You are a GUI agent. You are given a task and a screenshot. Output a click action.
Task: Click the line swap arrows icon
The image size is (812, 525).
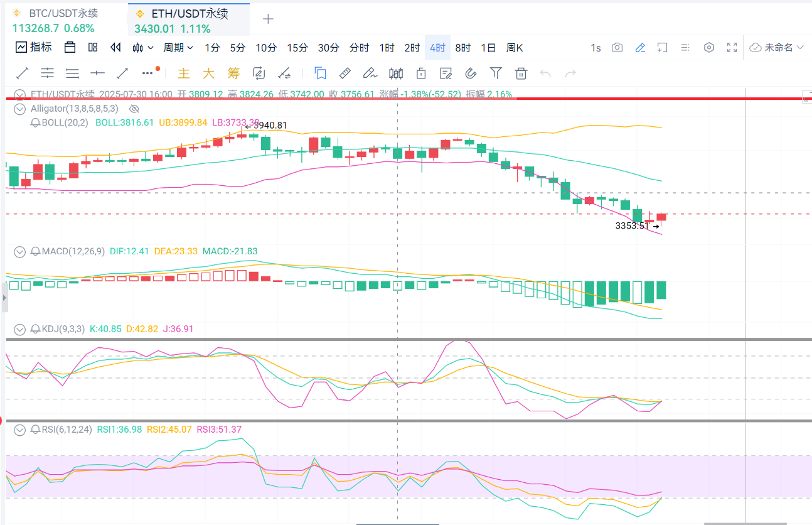tap(284, 73)
